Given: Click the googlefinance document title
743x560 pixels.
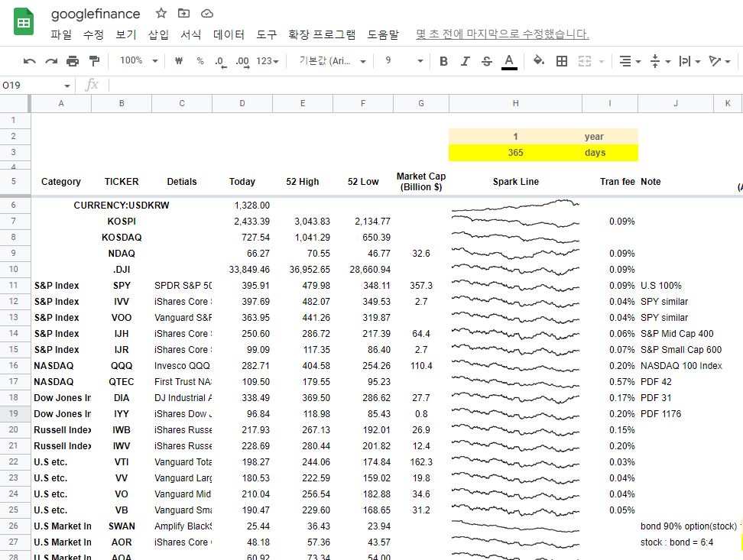Looking at the screenshot, I should [96, 14].
